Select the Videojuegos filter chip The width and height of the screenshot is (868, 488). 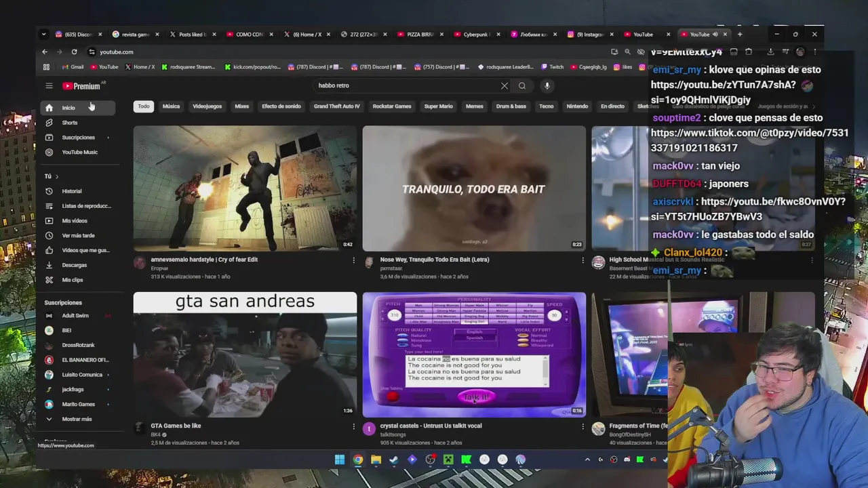(207, 106)
